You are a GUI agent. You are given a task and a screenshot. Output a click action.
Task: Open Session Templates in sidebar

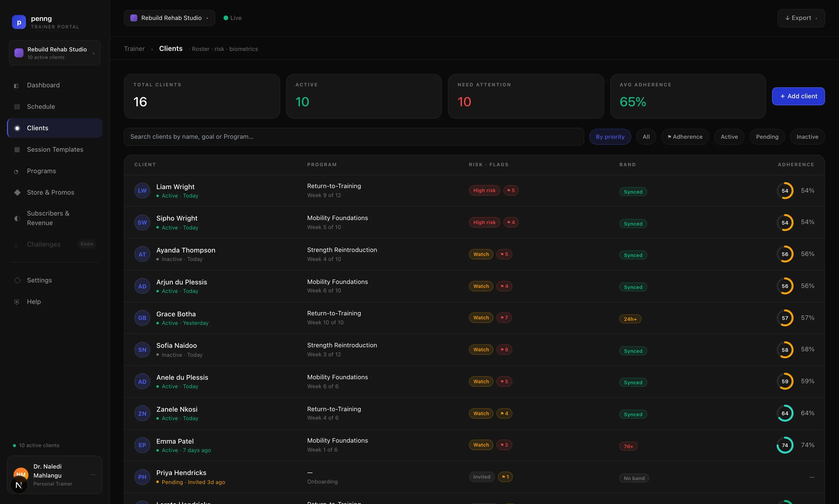[54, 149]
